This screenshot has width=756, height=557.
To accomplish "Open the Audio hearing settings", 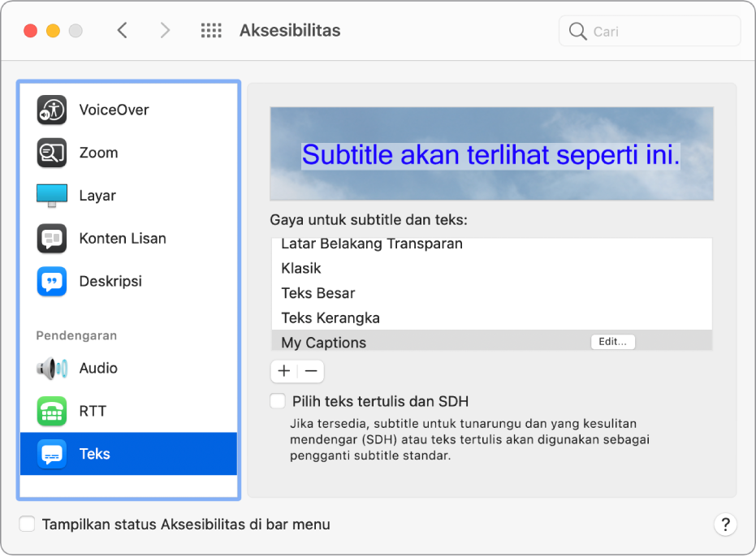I will click(97, 368).
